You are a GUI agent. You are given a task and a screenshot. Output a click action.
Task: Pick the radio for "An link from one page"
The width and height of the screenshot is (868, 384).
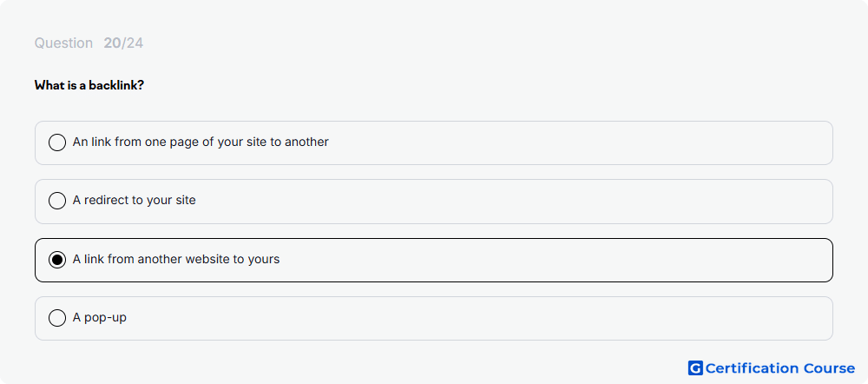(x=57, y=142)
